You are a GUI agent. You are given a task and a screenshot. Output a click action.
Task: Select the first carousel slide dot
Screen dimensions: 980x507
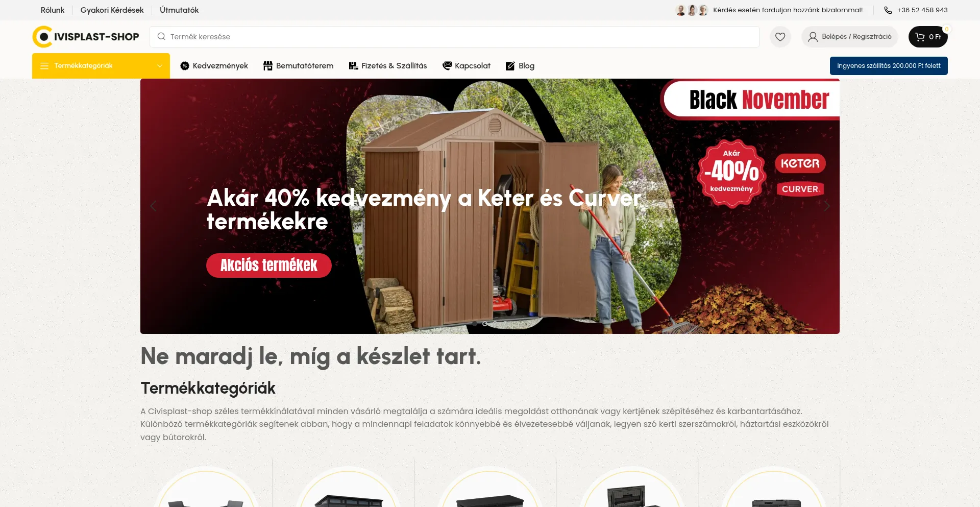coord(475,324)
